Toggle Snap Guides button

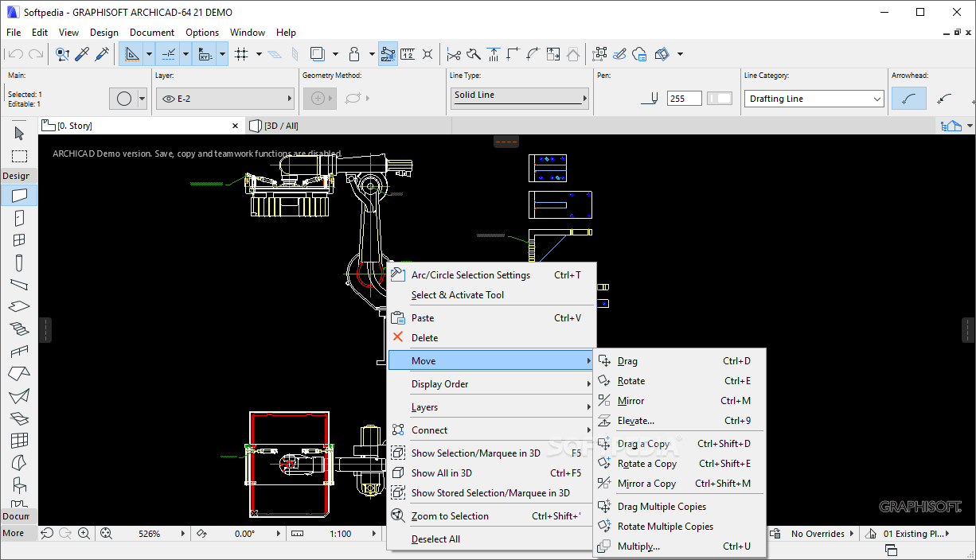(x=168, y=54)
